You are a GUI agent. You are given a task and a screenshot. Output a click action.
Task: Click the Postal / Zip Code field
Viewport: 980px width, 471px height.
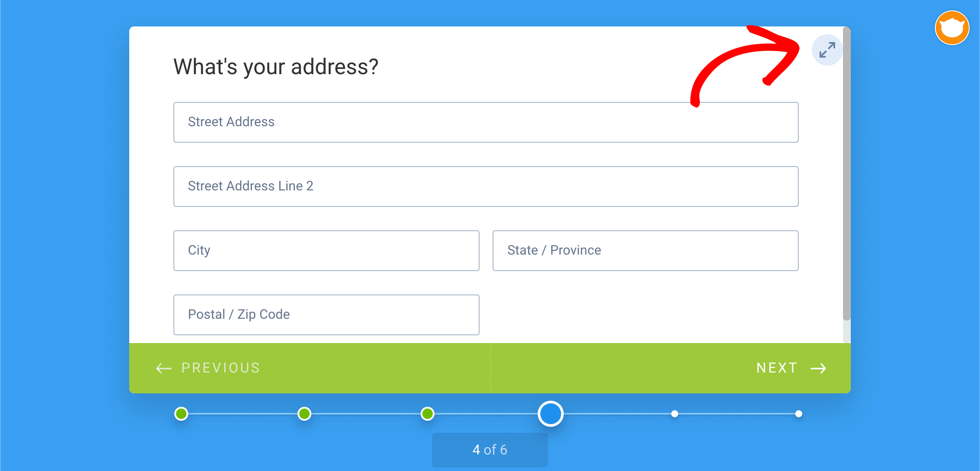click(326, 314)
